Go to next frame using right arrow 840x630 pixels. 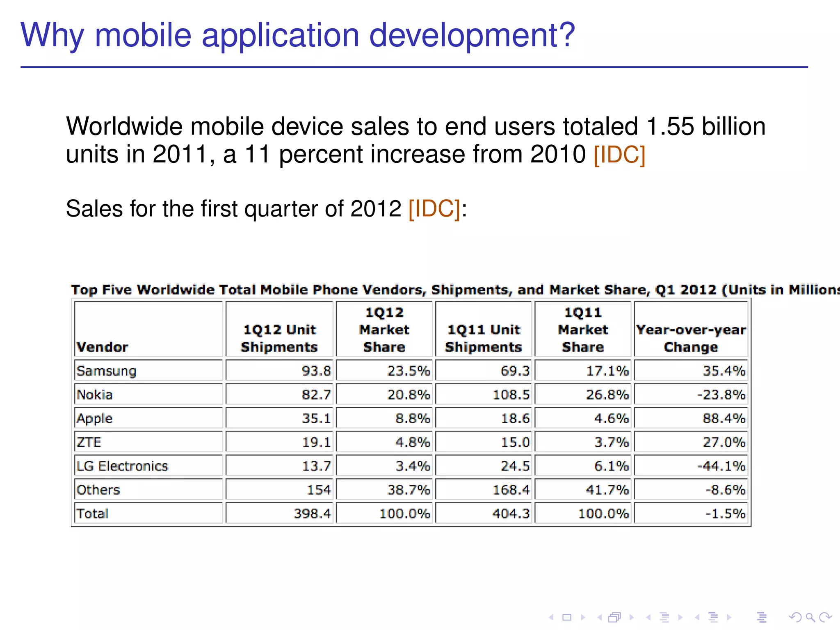[x=632, y=617]
